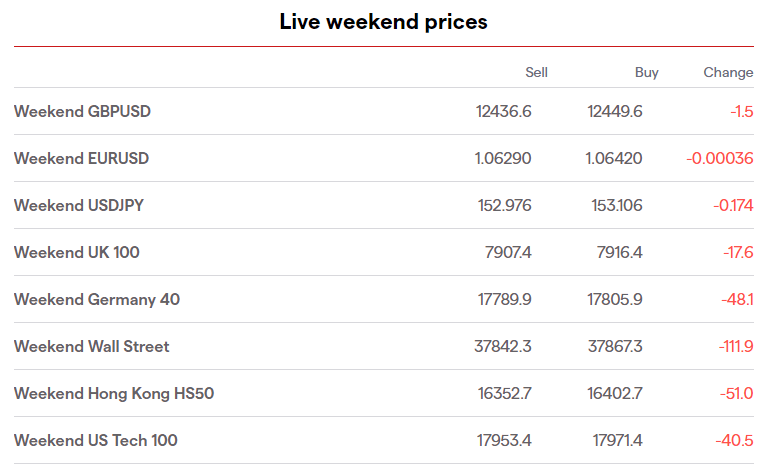The height and width of the screenshot is (475, 770).
Task: Click the Buy column header
Action: point(647,72)
